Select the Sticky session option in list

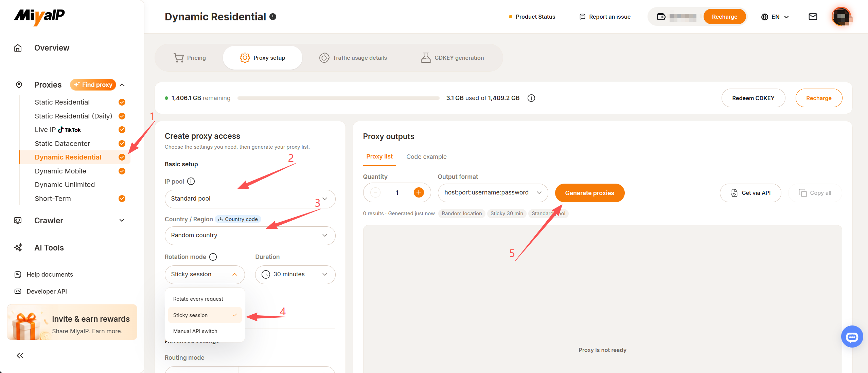click(x=205, y=315)
